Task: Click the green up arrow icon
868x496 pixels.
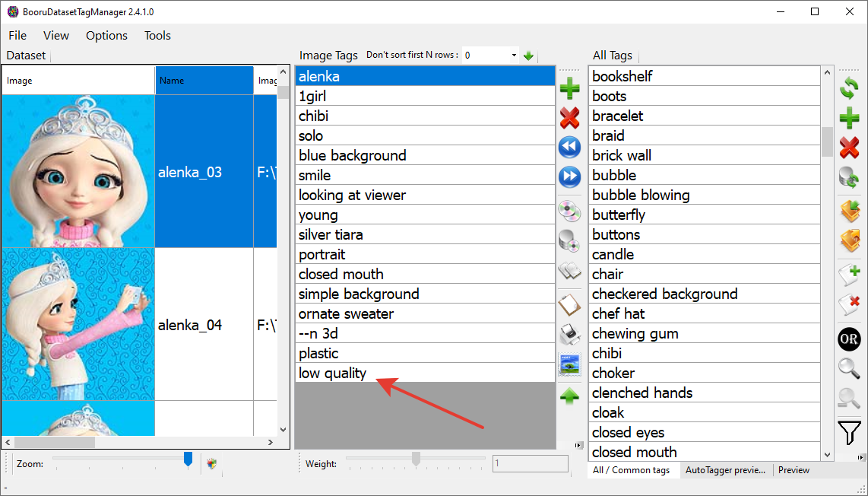Action: click(x=569, y=396)
